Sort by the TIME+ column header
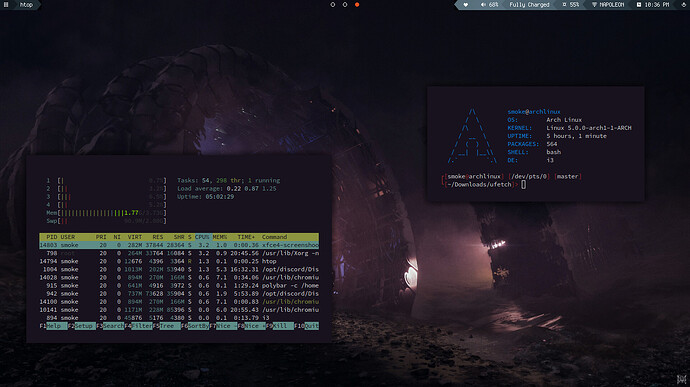The height and width of the screenshot is (387, 690). [x=246, y=237]
